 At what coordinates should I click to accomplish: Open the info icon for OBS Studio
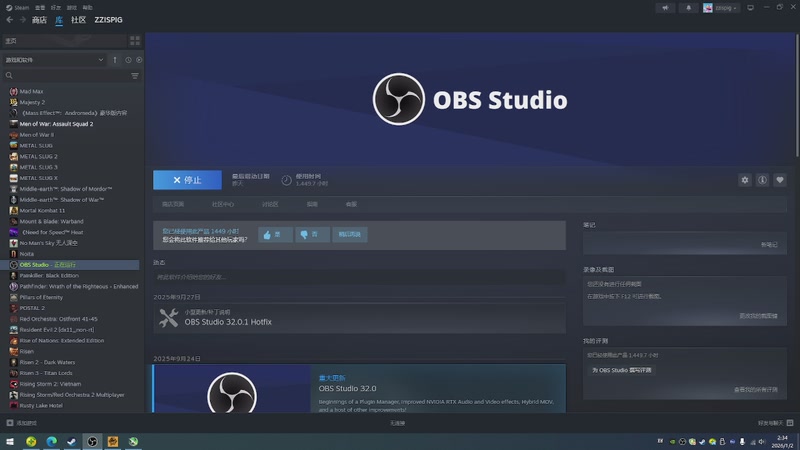[x=762, y=180]
